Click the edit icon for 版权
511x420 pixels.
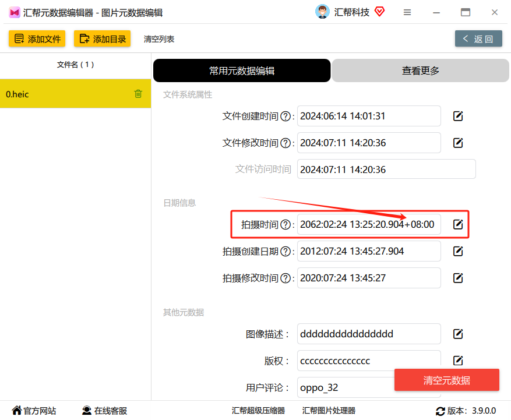point(458,361)
